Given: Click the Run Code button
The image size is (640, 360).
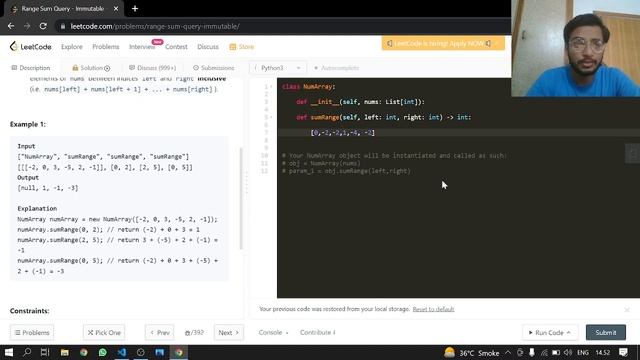Looking at the screenshot, I should click(x=549, y=333).
